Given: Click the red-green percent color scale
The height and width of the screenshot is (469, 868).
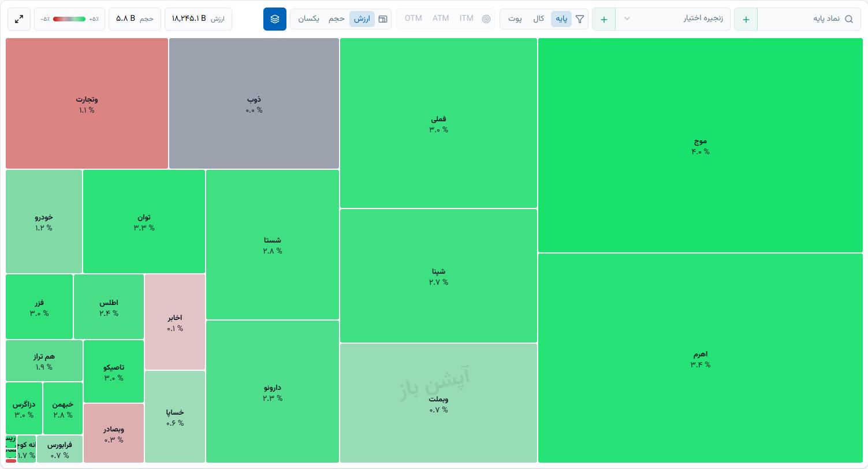Looking at the screenshot, I should pos(69,19).
